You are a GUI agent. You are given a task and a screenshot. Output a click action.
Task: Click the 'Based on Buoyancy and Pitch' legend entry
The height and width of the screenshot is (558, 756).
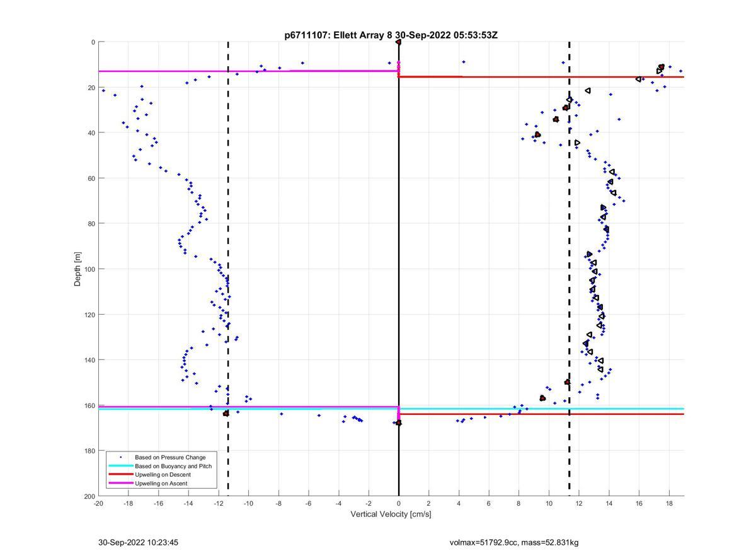(173, 466)
